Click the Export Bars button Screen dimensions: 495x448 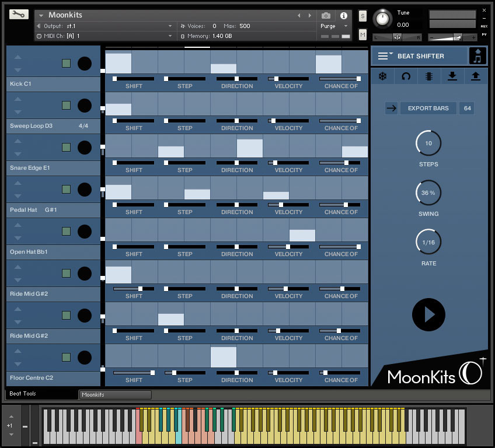[x=428, y=108]
